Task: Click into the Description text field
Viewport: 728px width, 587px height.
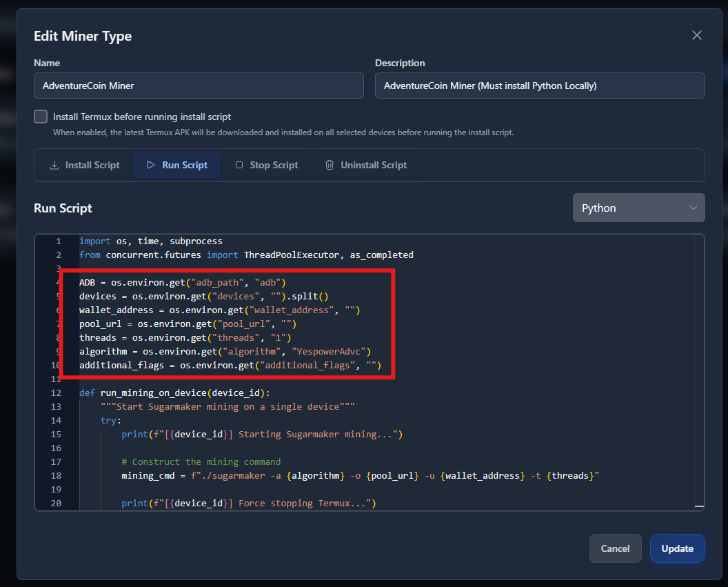Action: click(x=539, y=86)
